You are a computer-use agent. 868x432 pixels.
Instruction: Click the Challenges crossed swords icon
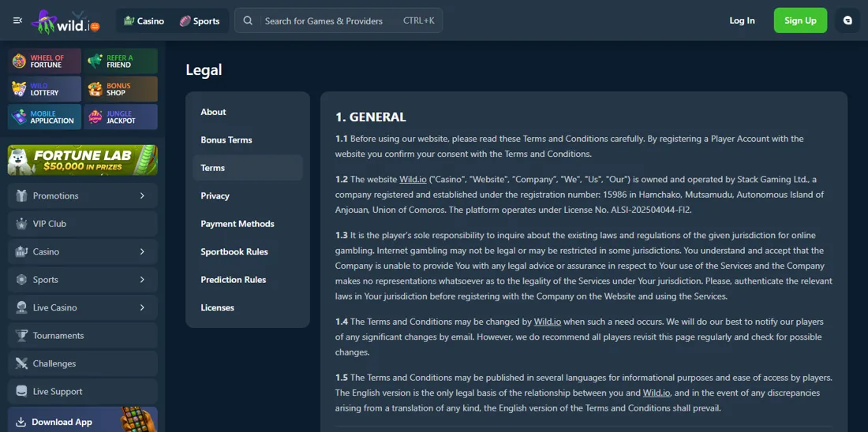(21, 363)
